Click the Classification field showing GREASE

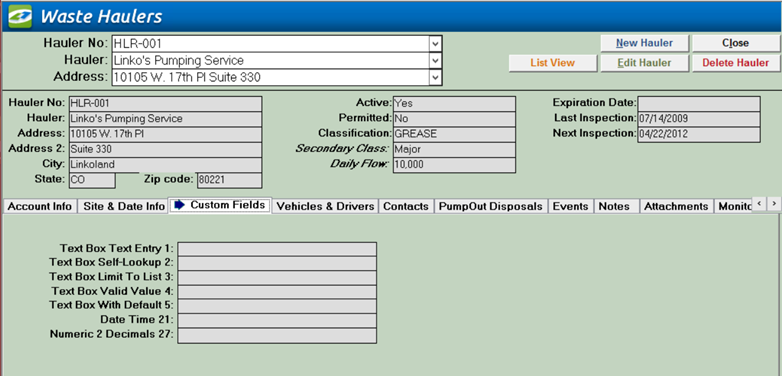pyautogui.click(x=454, y=134)
